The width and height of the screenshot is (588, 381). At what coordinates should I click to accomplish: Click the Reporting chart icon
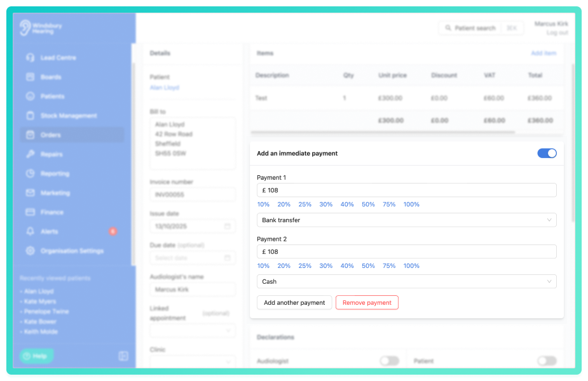pos(31,173)
